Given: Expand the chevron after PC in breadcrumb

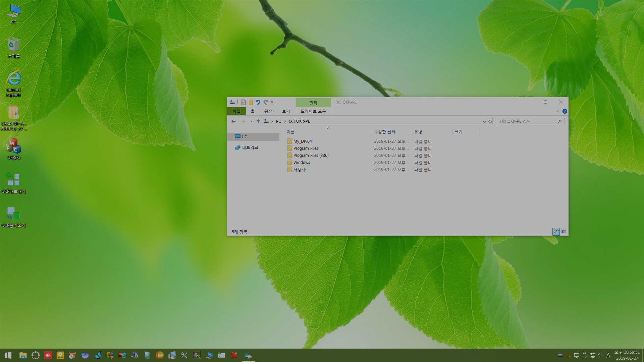Looking at the screenshot, I should (285, 121).
